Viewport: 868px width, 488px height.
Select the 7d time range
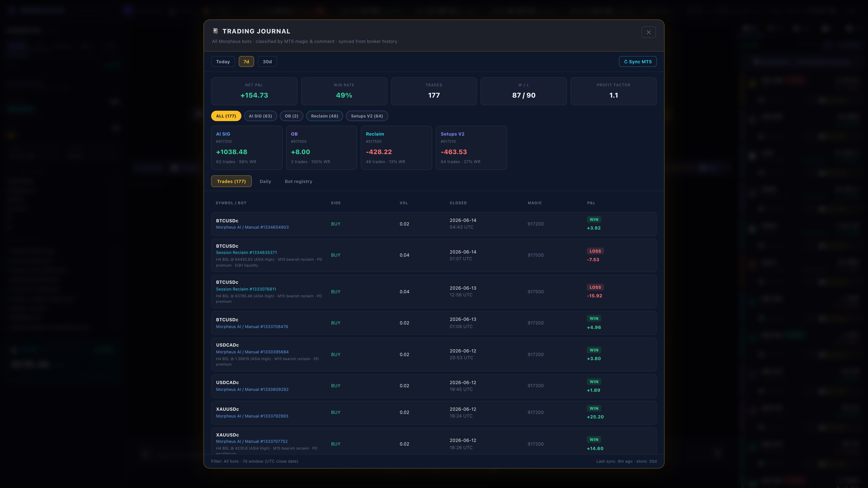pos(246,62)
